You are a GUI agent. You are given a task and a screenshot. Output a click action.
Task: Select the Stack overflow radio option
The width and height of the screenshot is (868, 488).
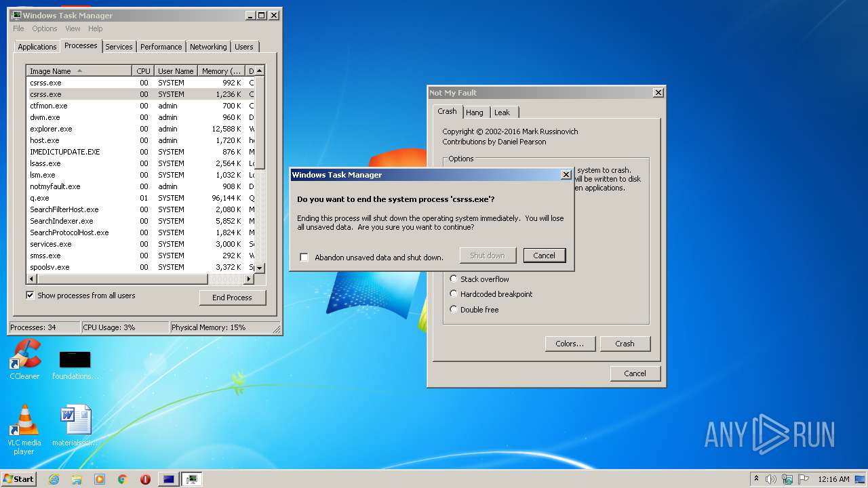pos(454,279)
